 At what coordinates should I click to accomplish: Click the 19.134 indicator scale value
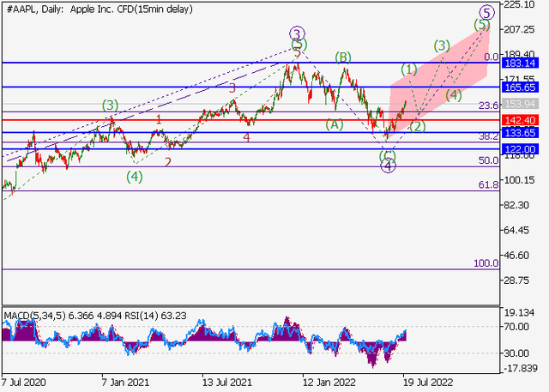click(x=519, y=313)
